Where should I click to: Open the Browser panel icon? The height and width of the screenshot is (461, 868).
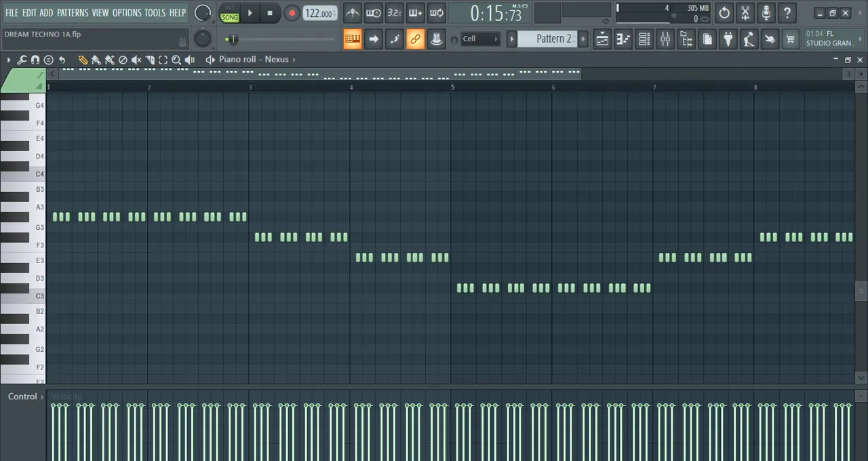[x=686, y=39]
